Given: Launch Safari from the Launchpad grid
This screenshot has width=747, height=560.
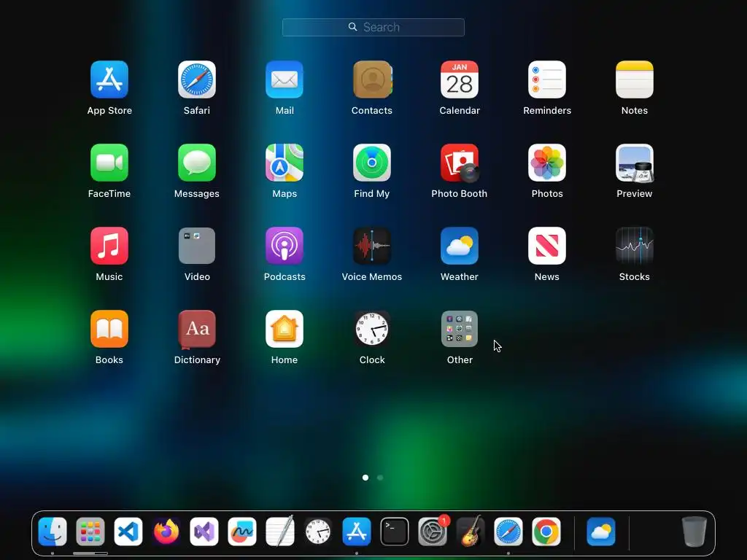Looking at the screenshot, I should click(197, 79).
